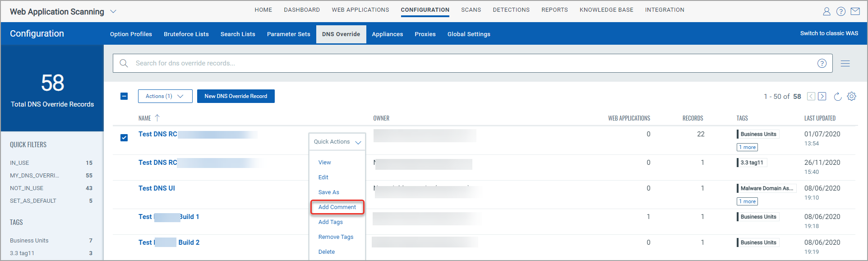Open the Actions (1) dropdown
Screen dimensions: 868x261
coord(165,96)
